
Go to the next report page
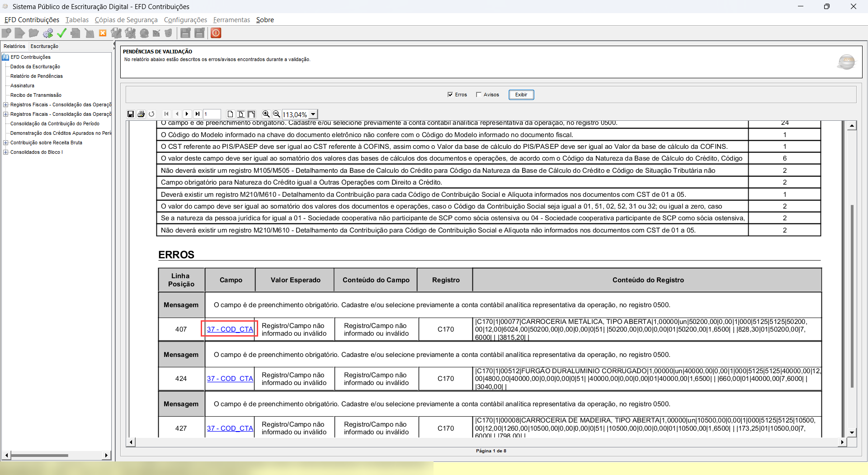(x=187, y=114)
